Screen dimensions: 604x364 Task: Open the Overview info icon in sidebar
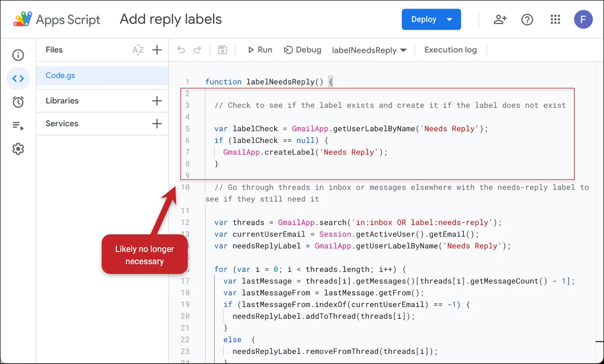[x=18, y=55]
